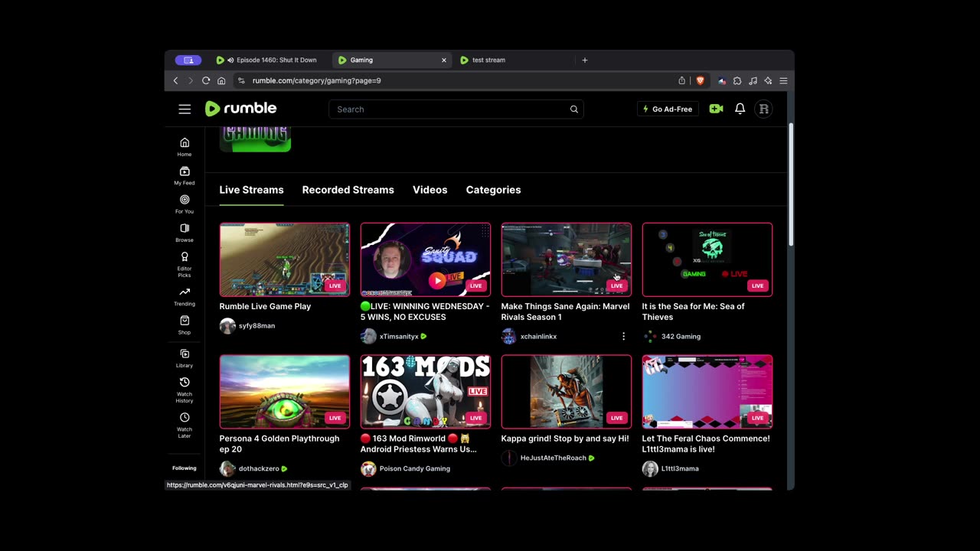Open dothackzero channel link
This screenshot has width=980, height=551.
pyautogui.click(x=259, y=468)
